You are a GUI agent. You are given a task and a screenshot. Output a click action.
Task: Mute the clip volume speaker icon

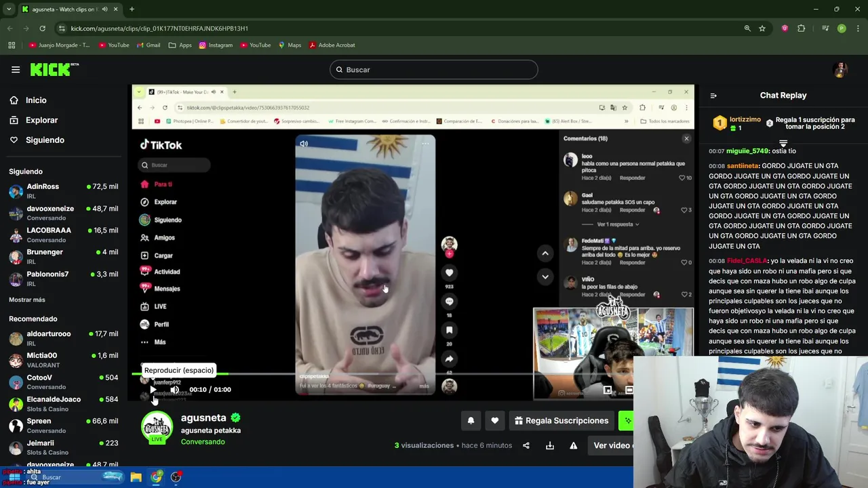click(174, 390)
